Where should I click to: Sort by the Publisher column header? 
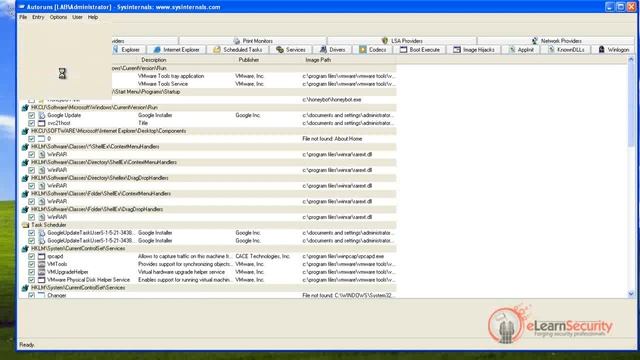coord(267,60)
